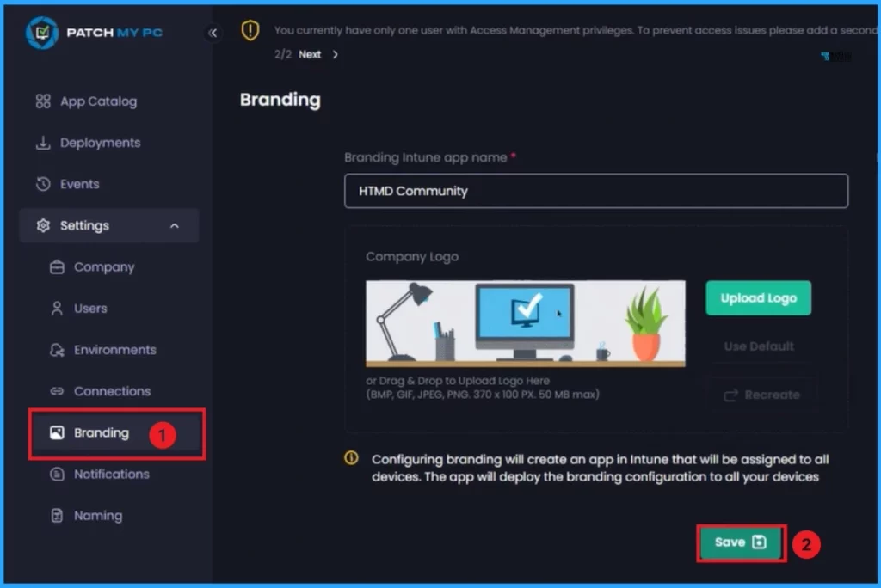Click the yellow warning shield icon
Viewport: 881px width, 588px height.
click(x=250, y=30)
